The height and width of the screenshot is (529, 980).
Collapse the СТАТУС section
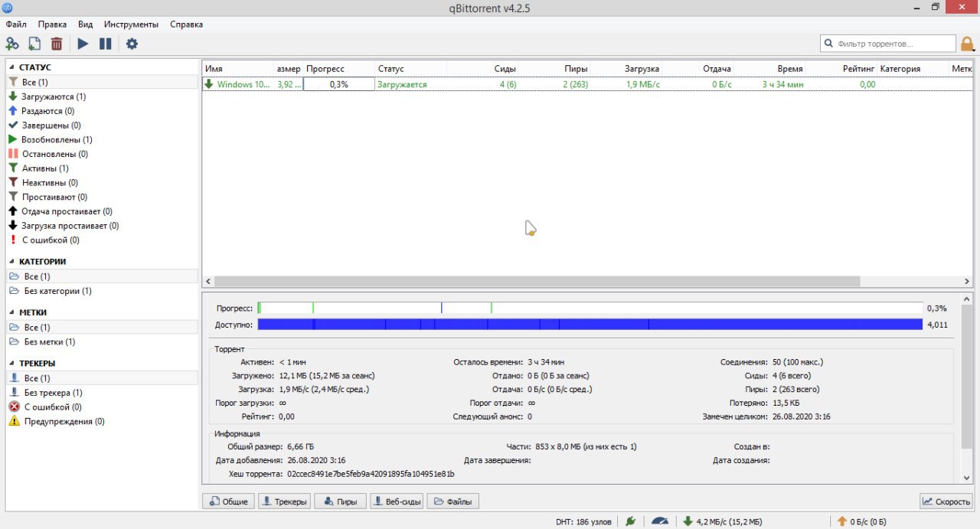click(11, 67)
